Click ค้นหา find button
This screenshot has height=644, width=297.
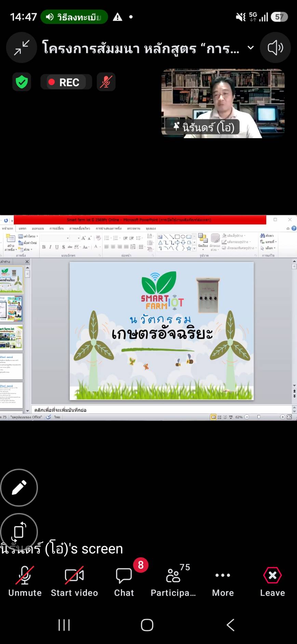(267, 236)
